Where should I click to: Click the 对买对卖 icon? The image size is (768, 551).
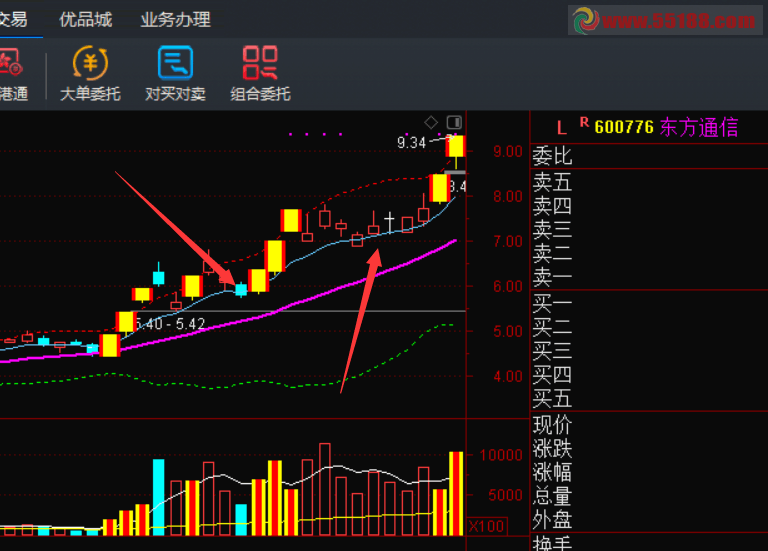(x=175, y=73)
